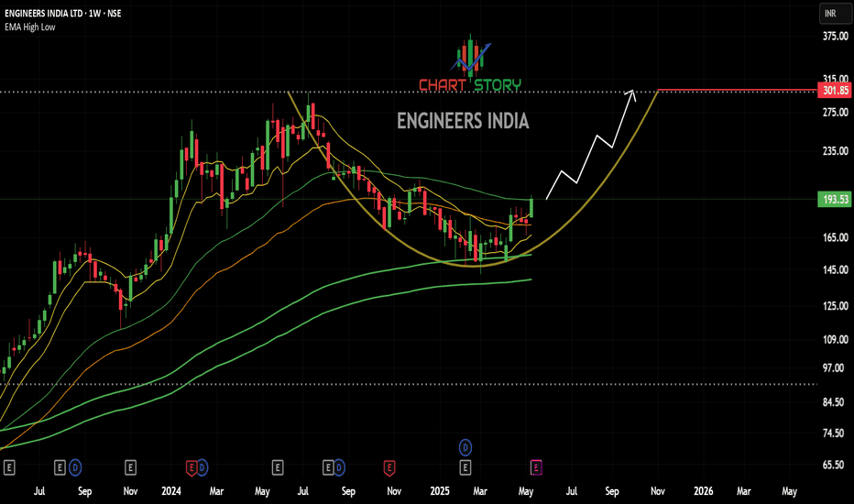Click the 74.50 price scale value

click(833, 433)
